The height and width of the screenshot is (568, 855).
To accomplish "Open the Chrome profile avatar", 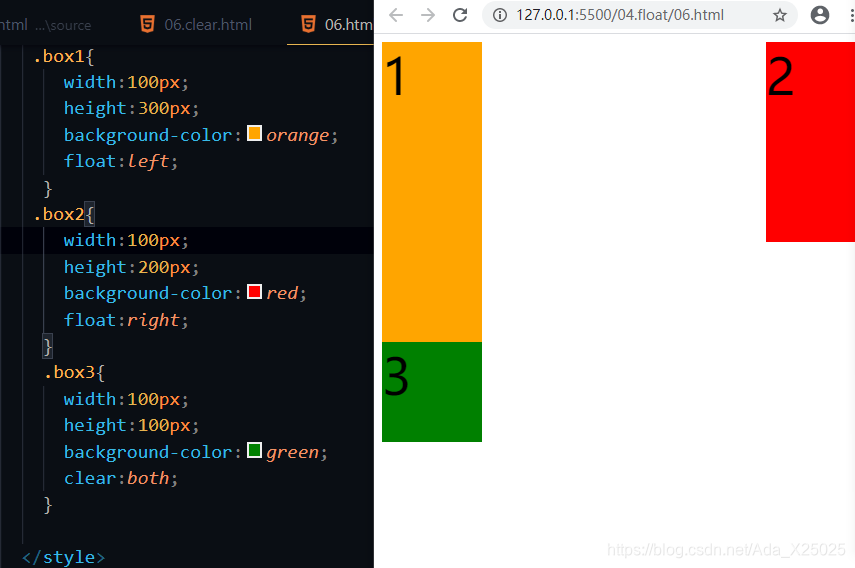I will 820,15.
